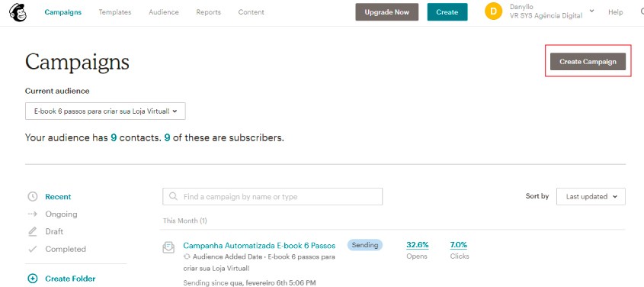
Task: Click the 9 contacts count link
Action: [114, 137]
